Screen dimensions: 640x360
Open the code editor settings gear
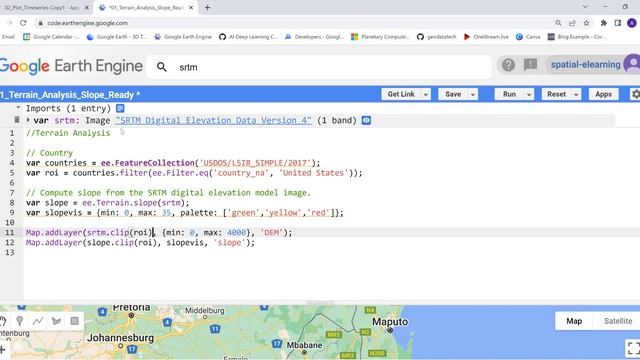(x=635, y=94)
